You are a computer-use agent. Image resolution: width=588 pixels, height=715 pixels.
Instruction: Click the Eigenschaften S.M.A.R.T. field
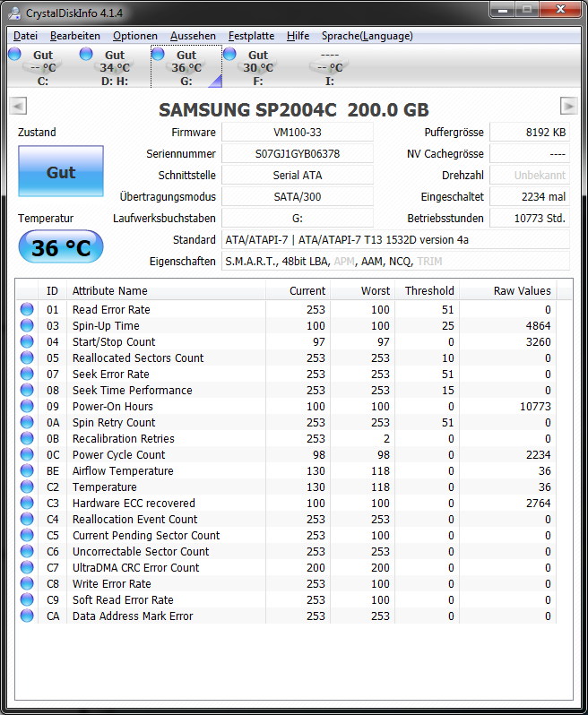point(395,262)
